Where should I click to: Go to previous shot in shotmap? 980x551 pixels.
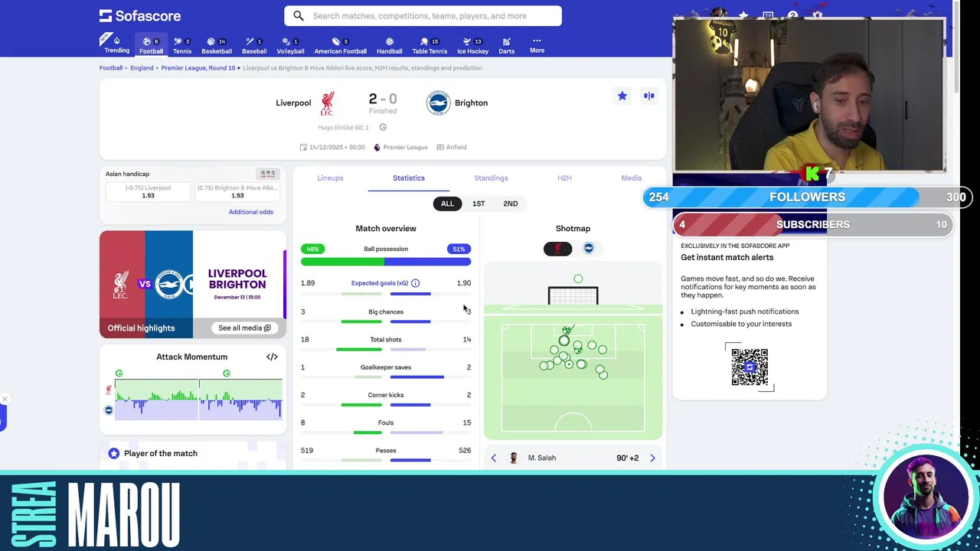point(493,458)
